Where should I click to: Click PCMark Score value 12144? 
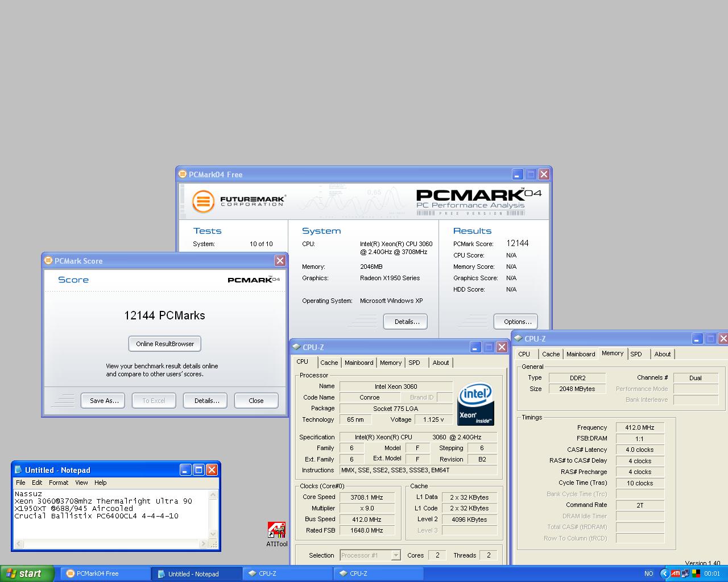click(x=518, y=243)
